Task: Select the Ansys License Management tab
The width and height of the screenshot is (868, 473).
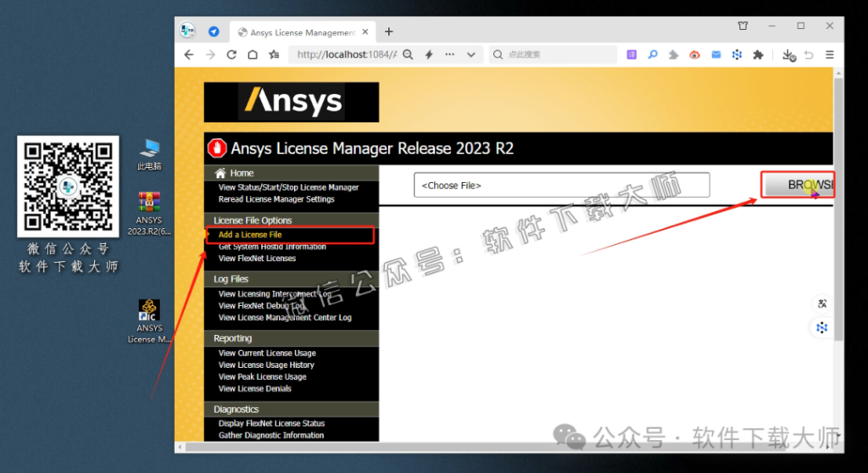Action: [x=303, y=32]
